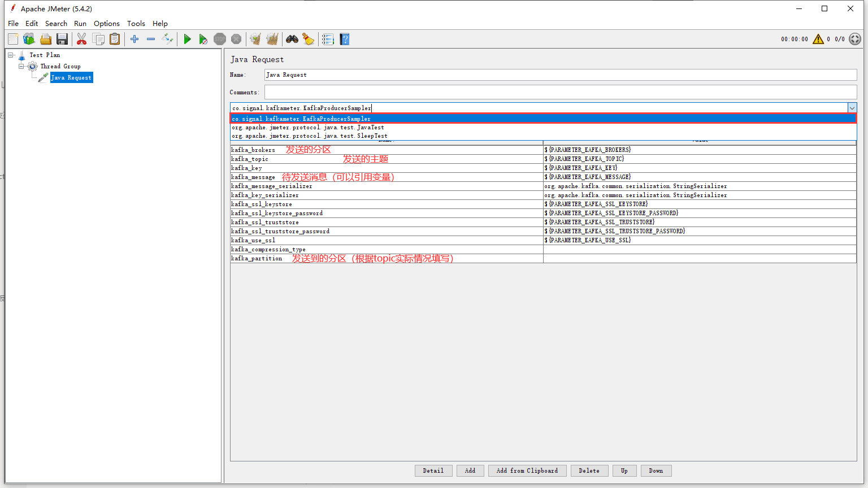The width and height of the screenshot is (868, 488).
Task: Open Help with question mark icon
Action: coord(345,39)
